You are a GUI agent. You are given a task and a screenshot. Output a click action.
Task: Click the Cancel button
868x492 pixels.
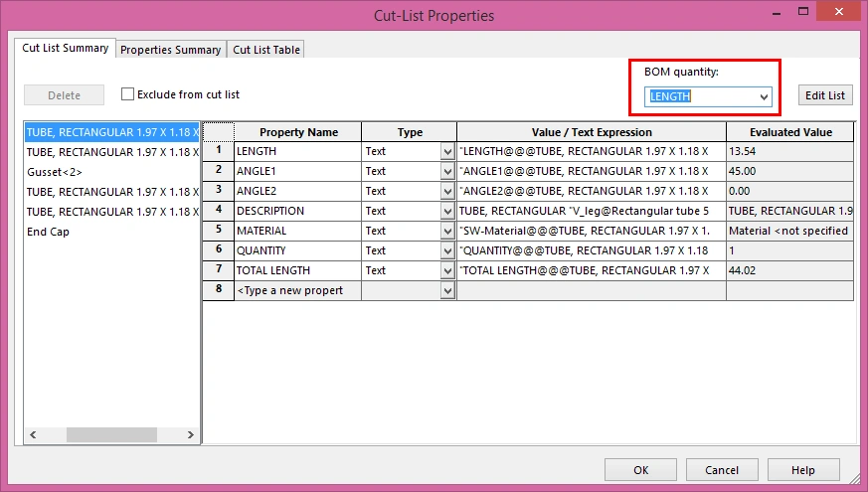click(x=722, y=470)
